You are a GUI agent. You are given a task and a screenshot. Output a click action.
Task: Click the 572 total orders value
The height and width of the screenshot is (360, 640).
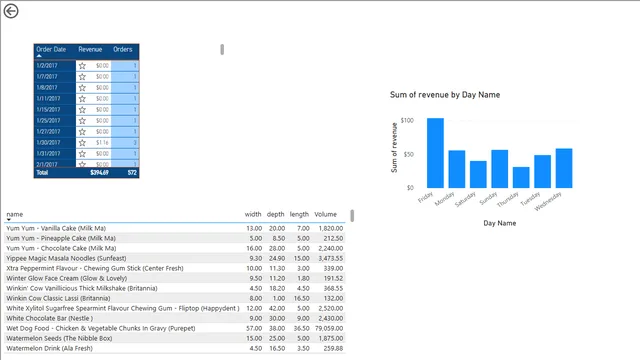132,173
